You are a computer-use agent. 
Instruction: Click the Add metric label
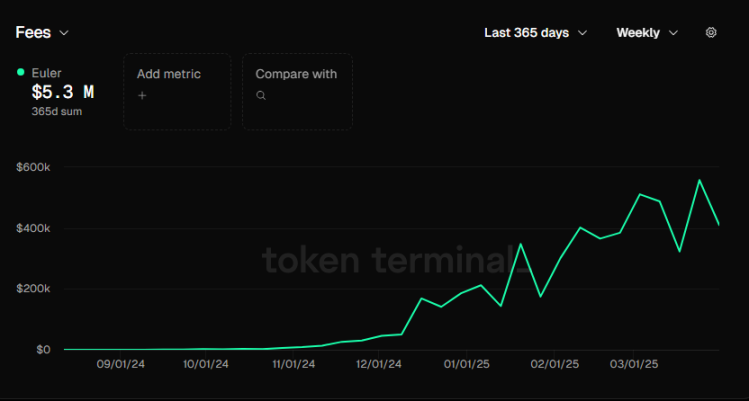click(x=169, y=74)
